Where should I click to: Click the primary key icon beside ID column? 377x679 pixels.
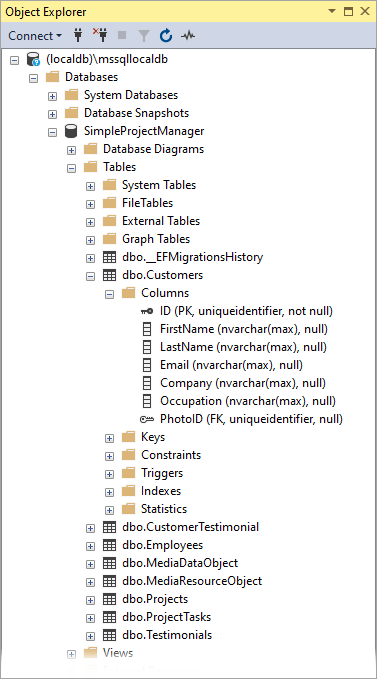tap(147, 311)
